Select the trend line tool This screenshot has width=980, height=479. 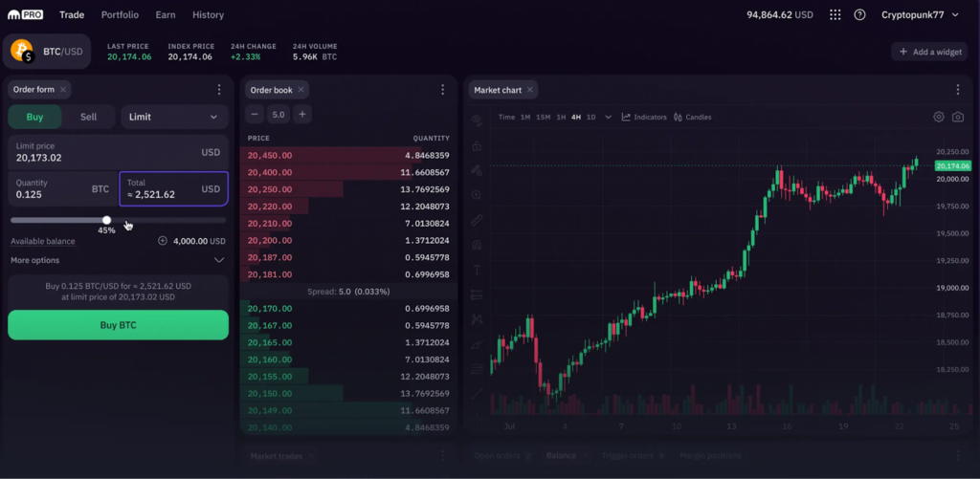(x=477, y=394)
